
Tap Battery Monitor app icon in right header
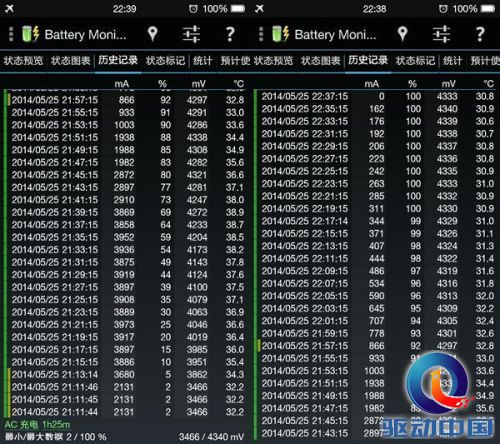(281, 34)
